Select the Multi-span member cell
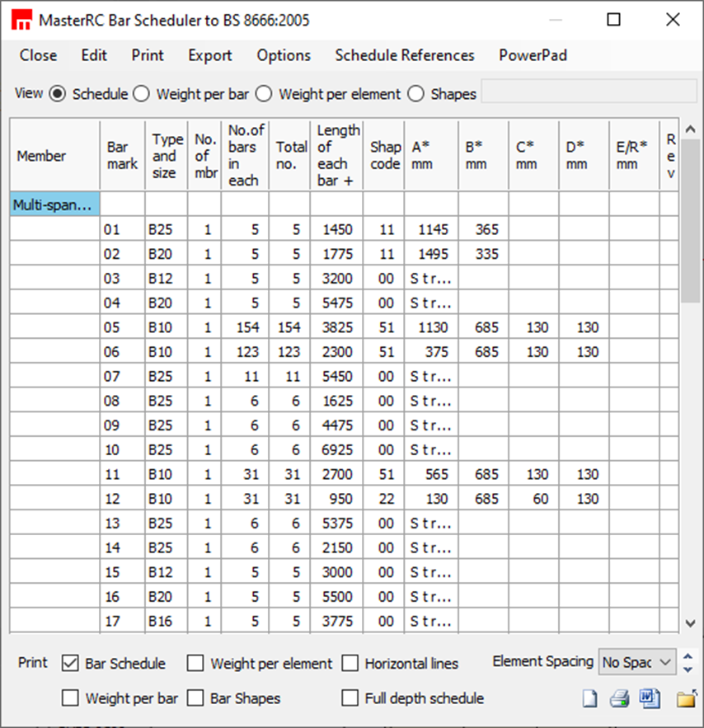Viewport: 704px width, 728px height. coord(54,204)
